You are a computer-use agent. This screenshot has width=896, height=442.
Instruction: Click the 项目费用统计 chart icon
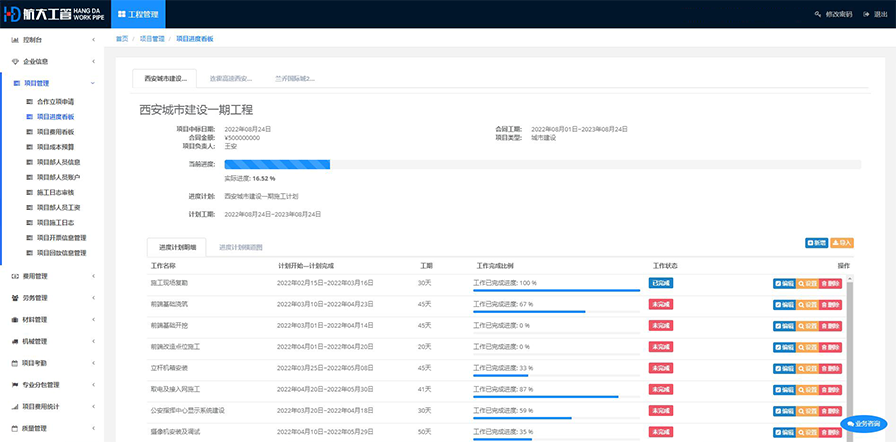[x=14, y=407]
